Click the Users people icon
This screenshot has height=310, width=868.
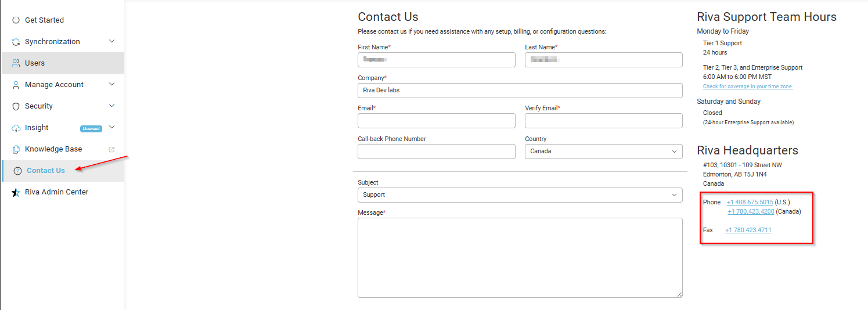pyautogui.click(x=16, y=63)
